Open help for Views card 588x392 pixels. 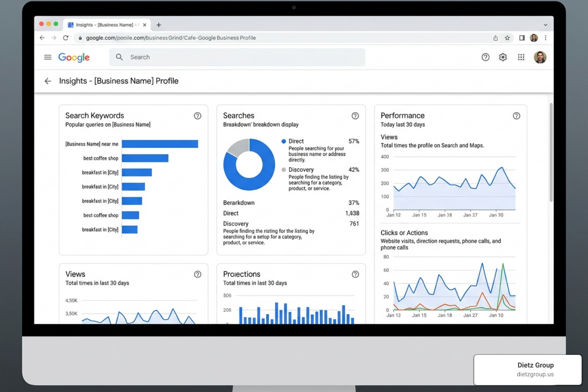click(x=198, y=274)
